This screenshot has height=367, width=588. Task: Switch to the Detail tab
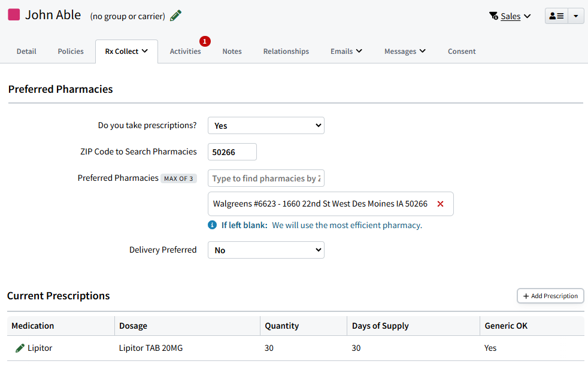[x=26, y=51]
